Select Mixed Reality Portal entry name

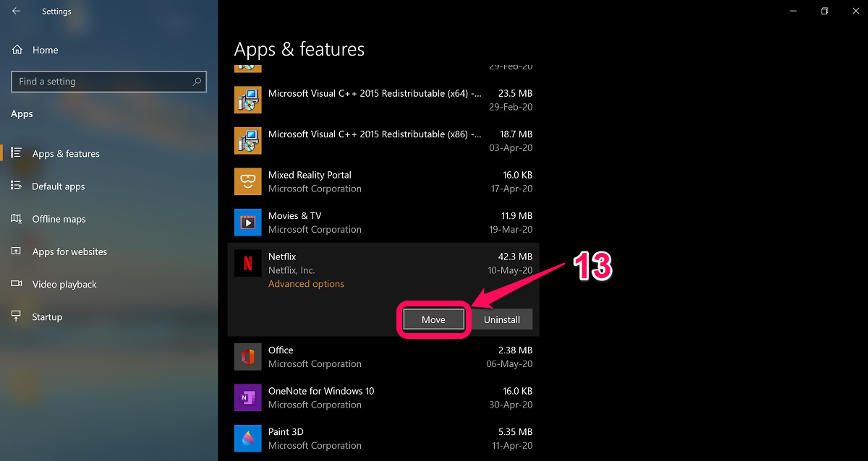(310, 175)
